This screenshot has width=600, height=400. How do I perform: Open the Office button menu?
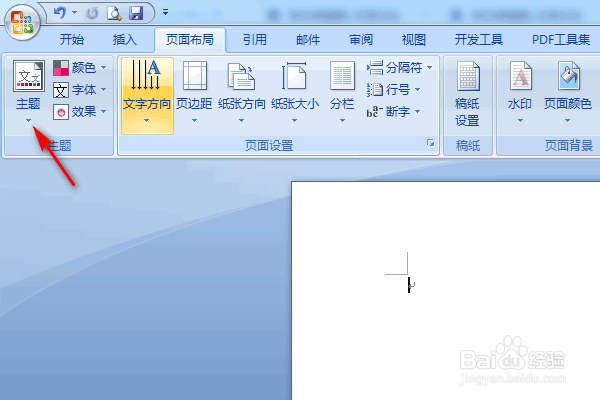22,22
